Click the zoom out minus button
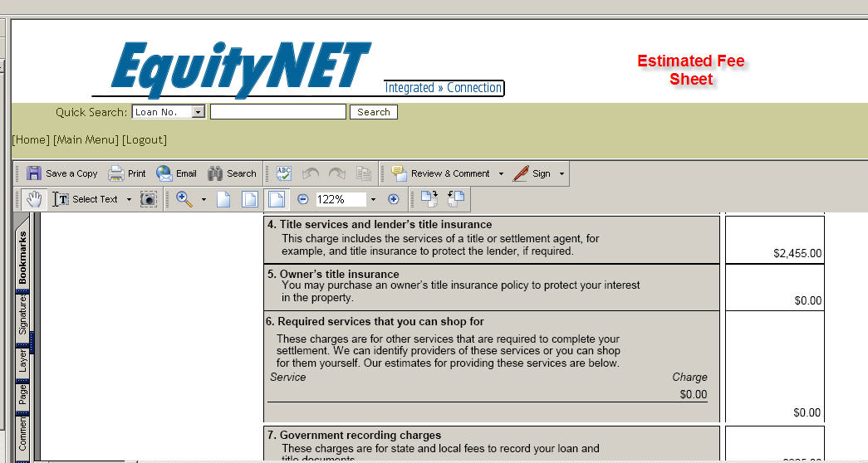Viewport: 868px width, 463px height. pyautogui.click(x=303, y=199)
